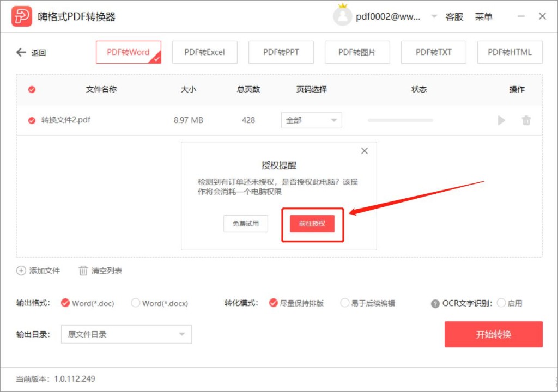The width and height of the screenshot is (558, 392).
Task: Close the application window
Action: 542,16
